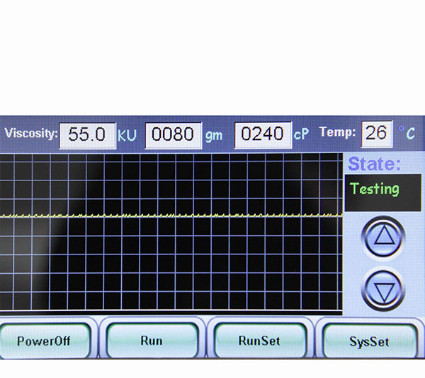Start the test with the Run button
This screenshot has width=425, height=378.
[152, 341]
